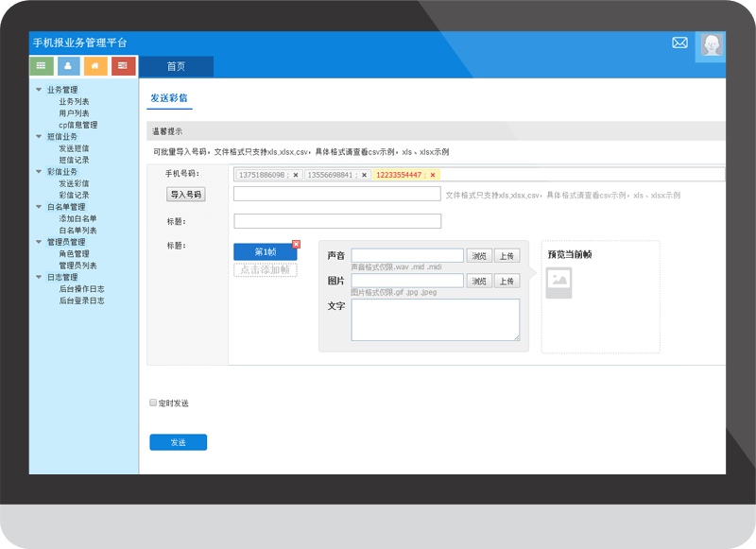The image size is (756, 549).
Task: Open 后台登录日志 in the sidebar
Action: point(81,300)
